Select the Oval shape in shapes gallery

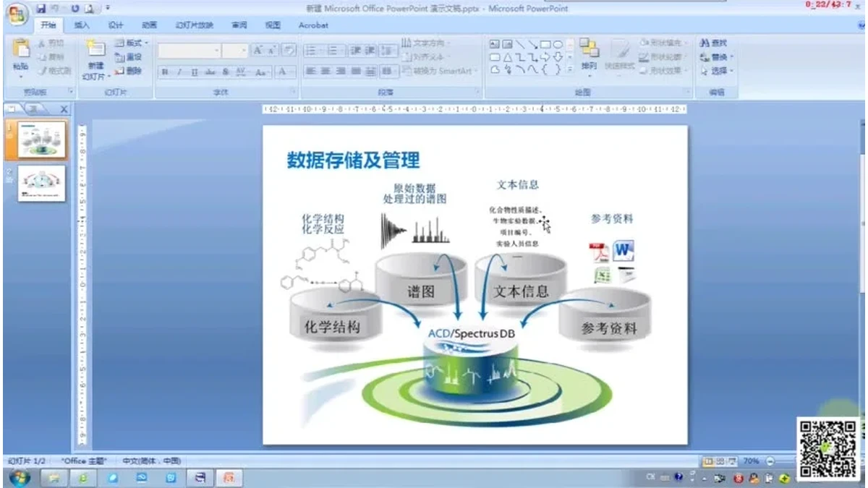click(558, 44)
